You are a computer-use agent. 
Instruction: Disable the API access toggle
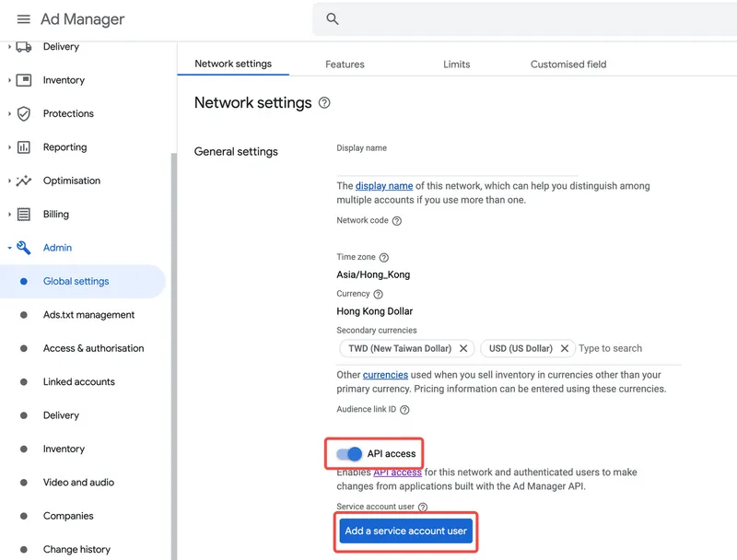pyautogui.click(x=349, y=453)
